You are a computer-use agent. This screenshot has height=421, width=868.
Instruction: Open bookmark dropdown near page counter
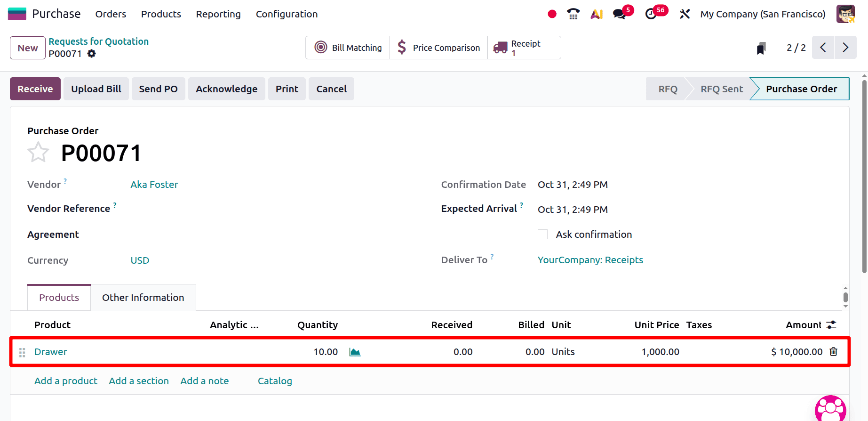[x=761, y=48]
